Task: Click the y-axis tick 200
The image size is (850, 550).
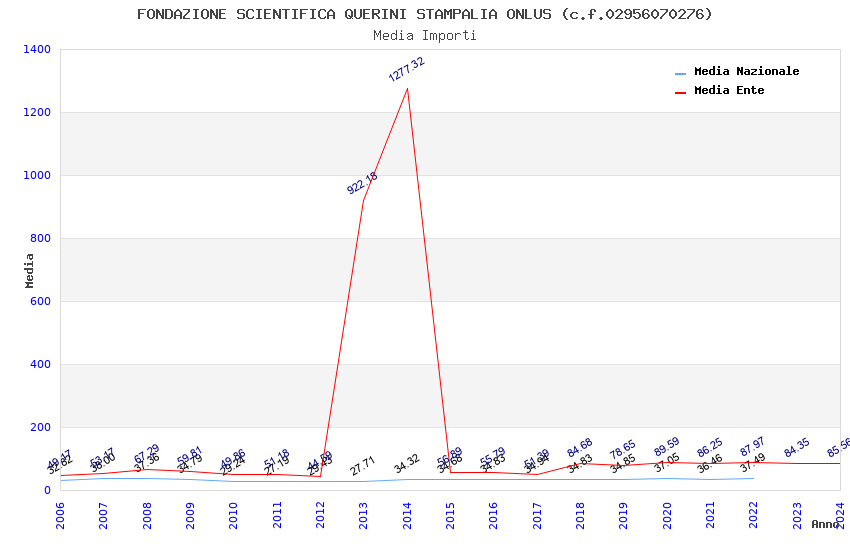Action: tap(40, 428)
